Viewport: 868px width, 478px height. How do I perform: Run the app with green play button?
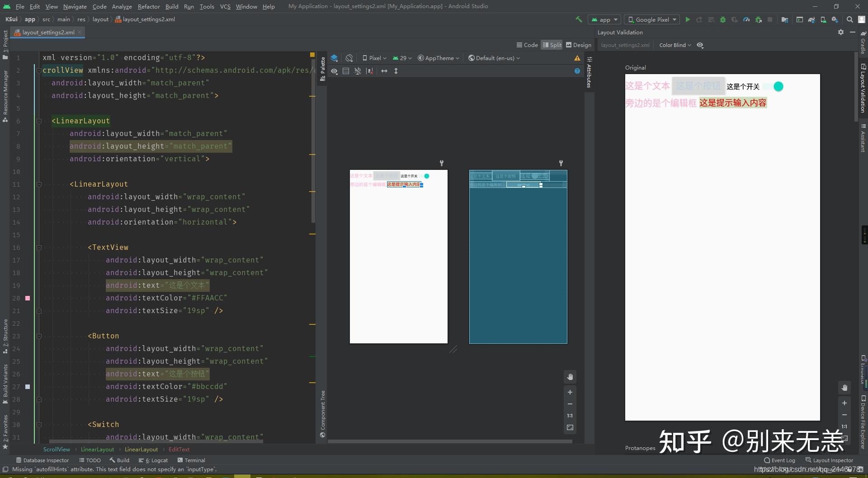(x=688, y=19)
